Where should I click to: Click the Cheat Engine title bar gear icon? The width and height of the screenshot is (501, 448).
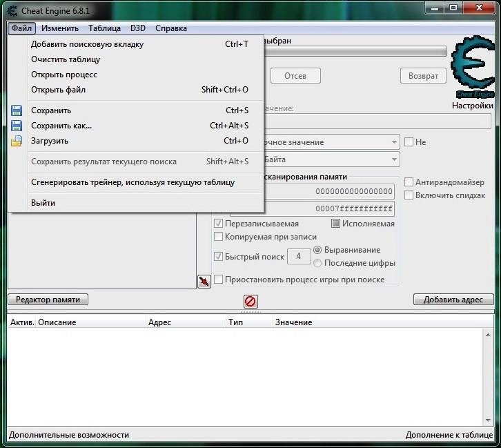point(12,10)
